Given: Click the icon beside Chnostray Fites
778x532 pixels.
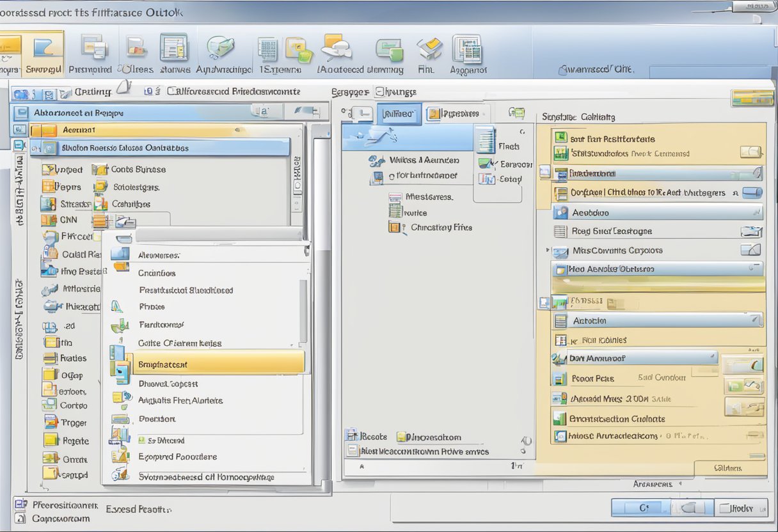Looking at the screenshot, I should tap(395, 228).
